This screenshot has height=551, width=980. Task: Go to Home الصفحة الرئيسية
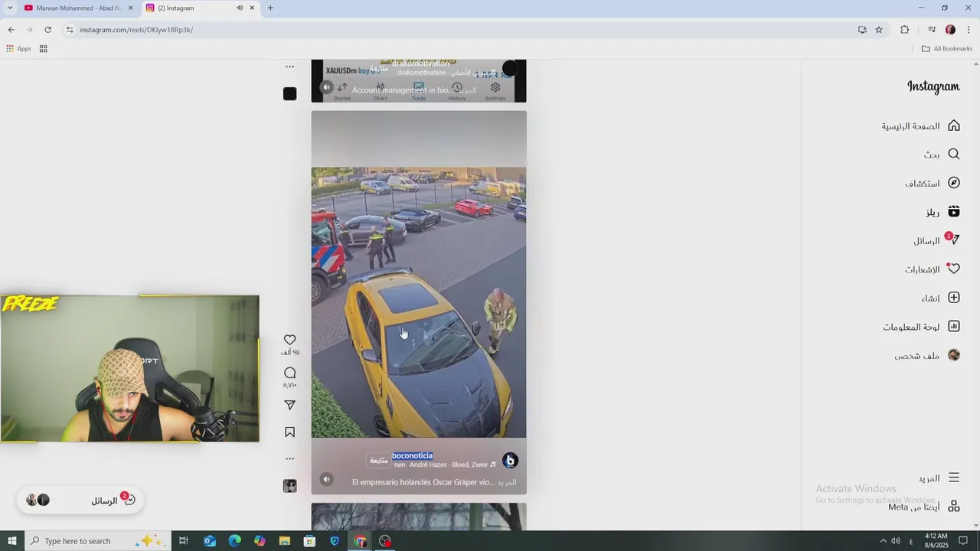pos(920,126)
